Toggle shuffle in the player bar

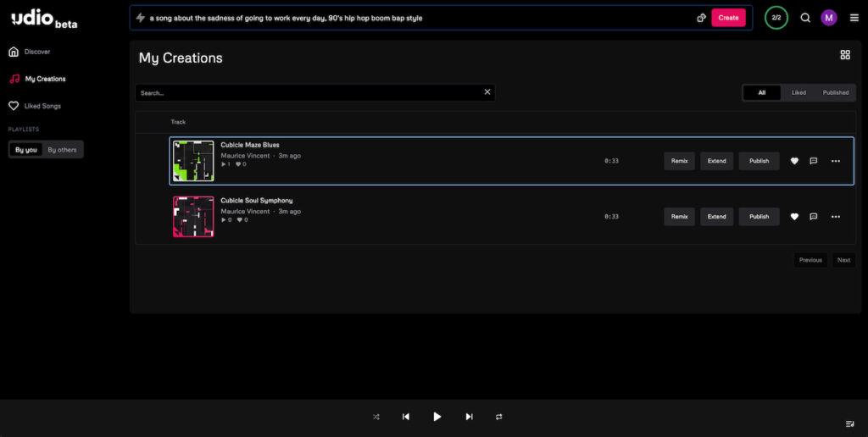point(376,417)
